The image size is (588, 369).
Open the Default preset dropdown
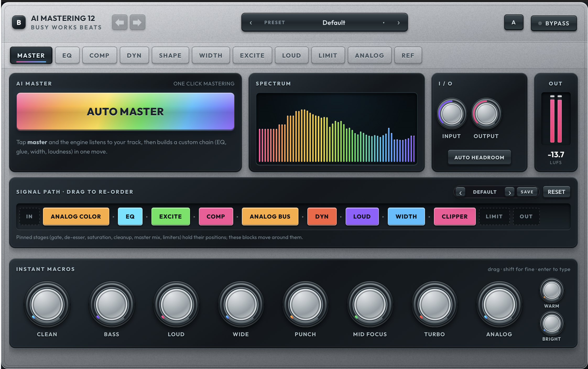(334, 23)
